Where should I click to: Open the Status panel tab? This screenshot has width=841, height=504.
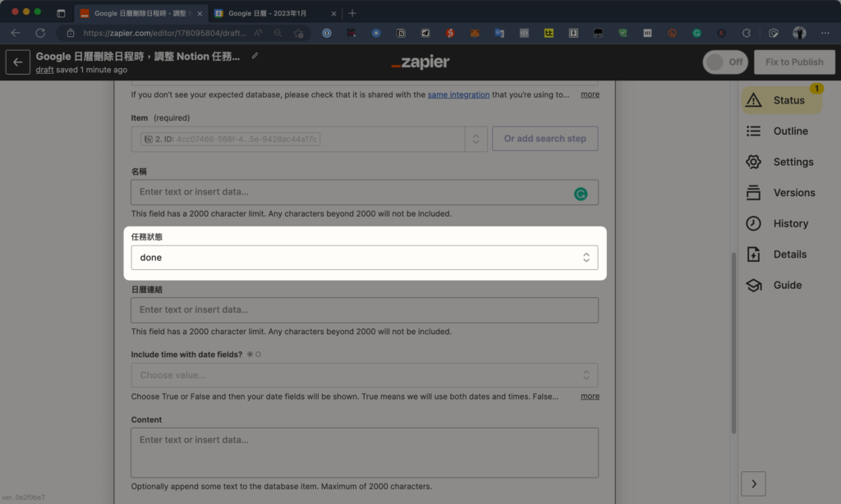click(x=782, y=99)
